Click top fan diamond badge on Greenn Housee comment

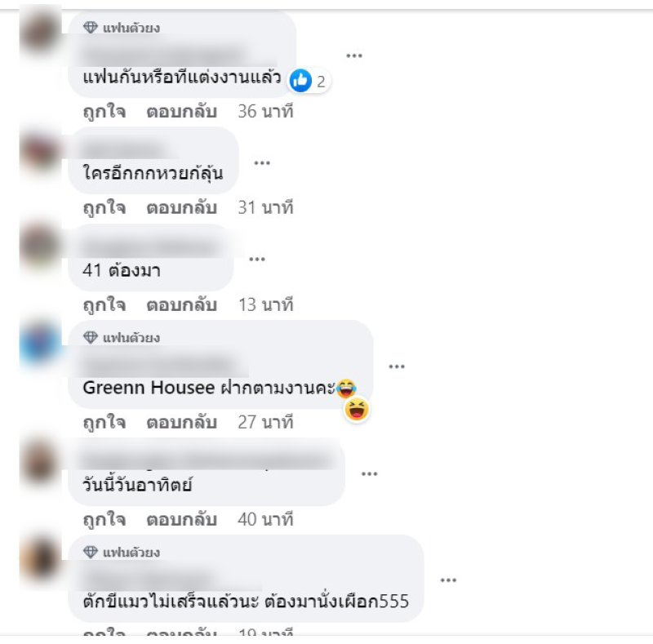(x=91, y=337)
